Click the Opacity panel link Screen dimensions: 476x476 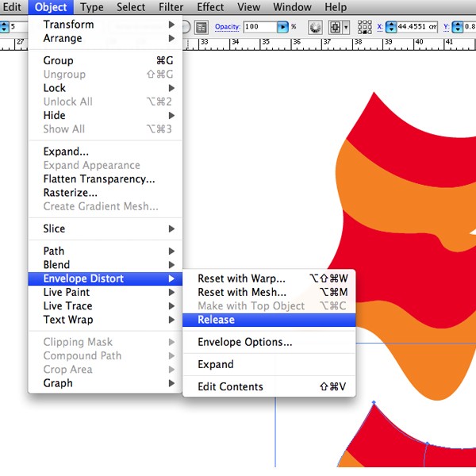[228, 27]
